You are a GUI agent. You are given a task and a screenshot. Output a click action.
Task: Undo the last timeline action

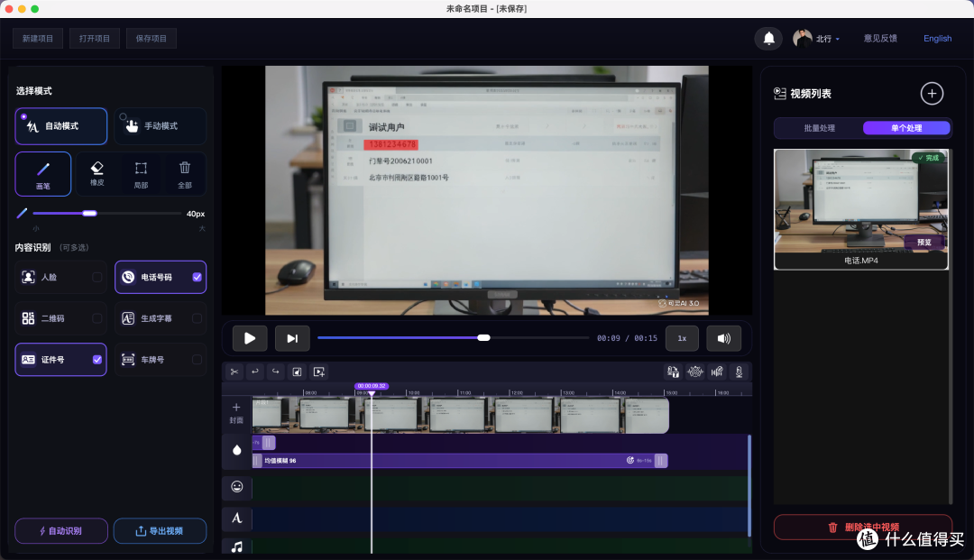click(254, 372)
